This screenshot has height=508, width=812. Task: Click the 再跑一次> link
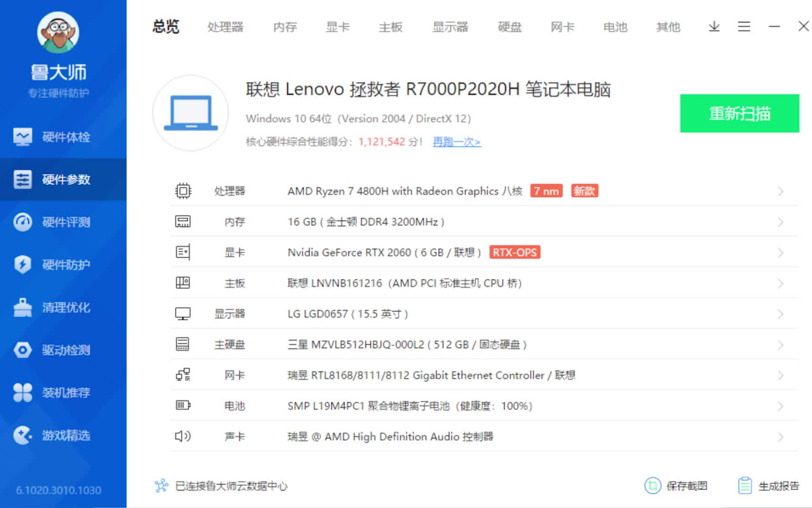(x=457, y=142)
